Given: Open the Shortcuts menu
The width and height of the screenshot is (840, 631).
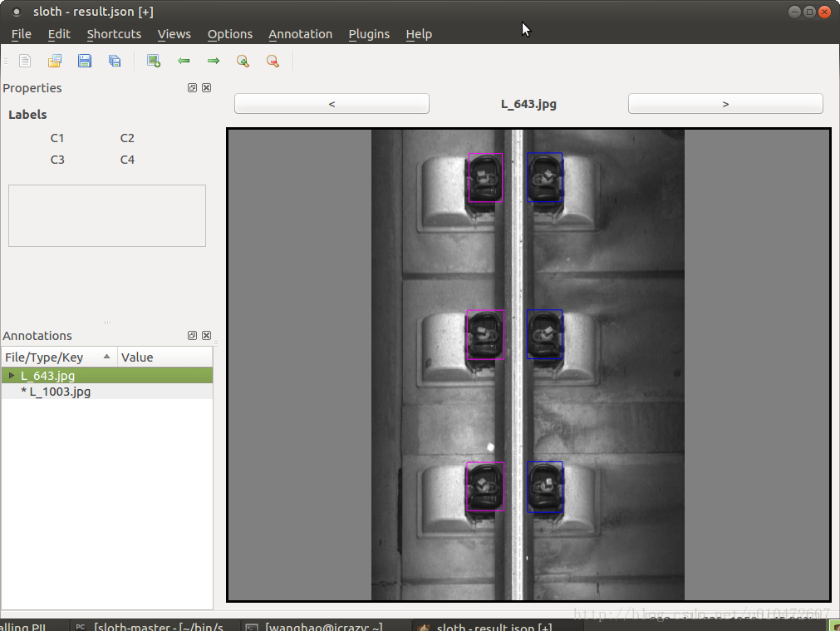Looking at the screenshot, I should (x=114, y=34).
